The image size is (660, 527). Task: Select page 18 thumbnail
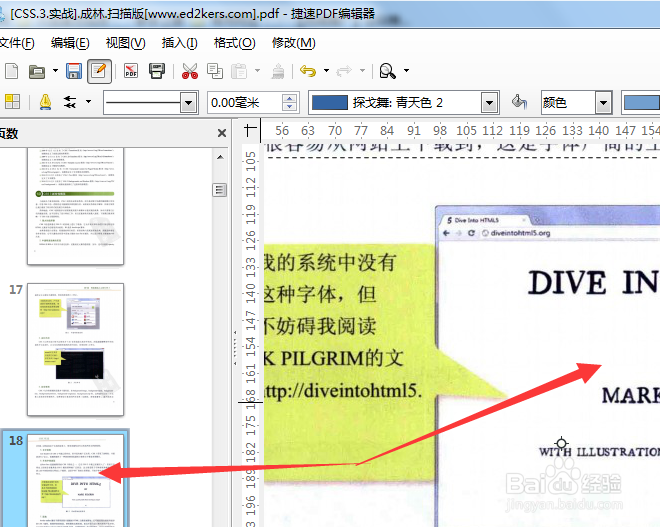point(76,482)
